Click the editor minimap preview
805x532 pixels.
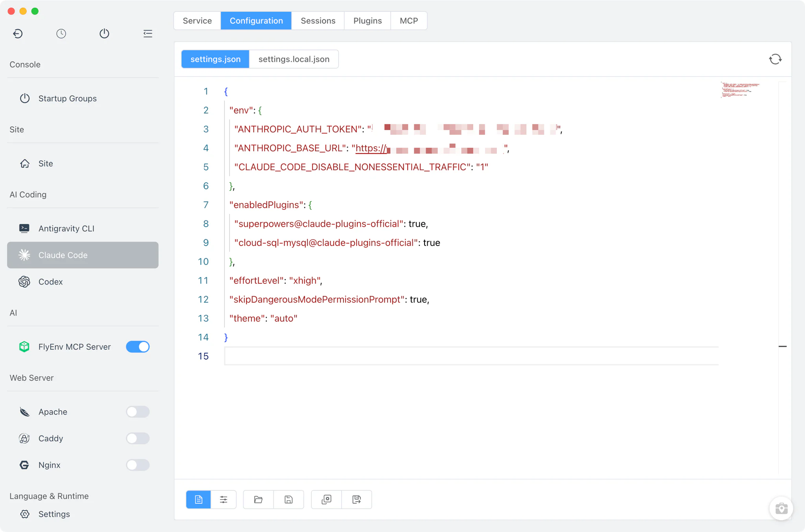[x=741, y=90]
